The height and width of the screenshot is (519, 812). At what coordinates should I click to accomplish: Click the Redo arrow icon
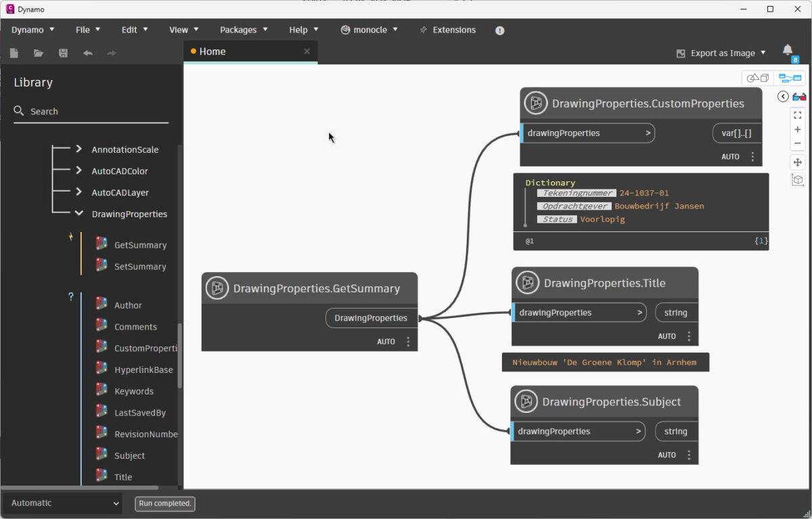pyautogui.click(x=112, y=53)
